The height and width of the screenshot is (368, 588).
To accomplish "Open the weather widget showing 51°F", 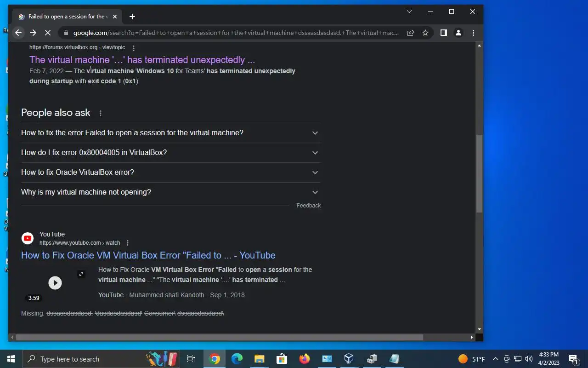I will (472, 359).
